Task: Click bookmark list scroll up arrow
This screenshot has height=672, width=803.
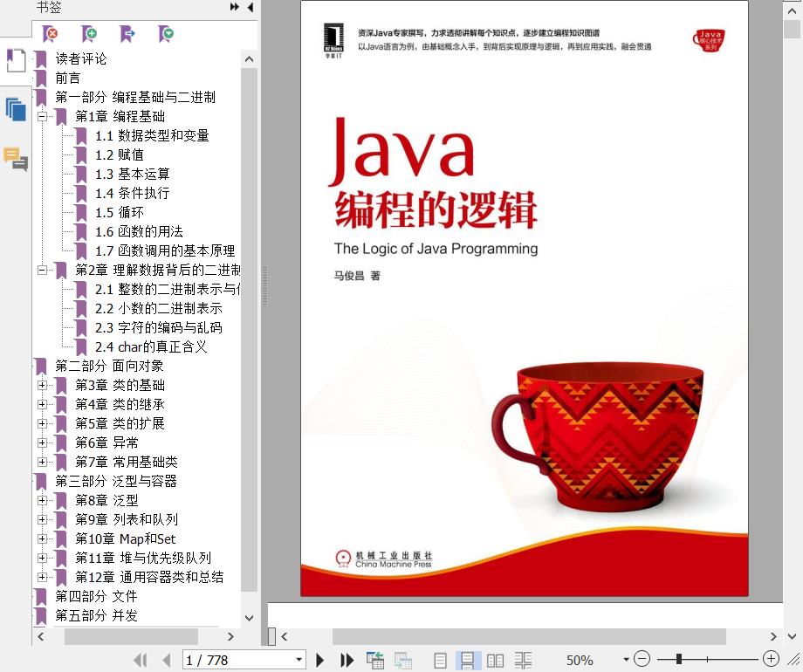Action: coord(249,59)
